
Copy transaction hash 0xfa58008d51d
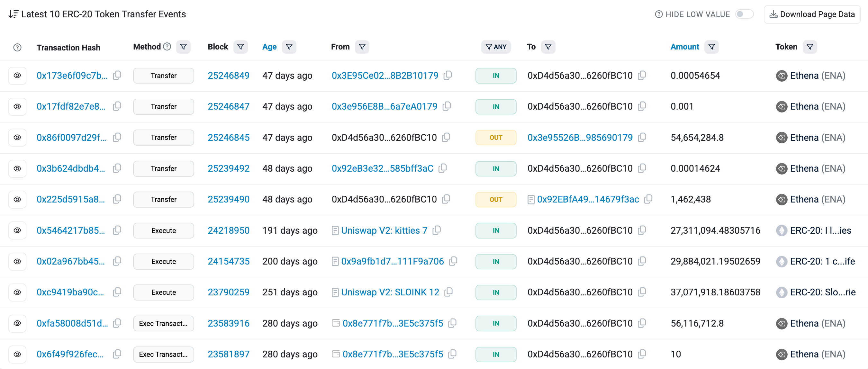[117, 323]
